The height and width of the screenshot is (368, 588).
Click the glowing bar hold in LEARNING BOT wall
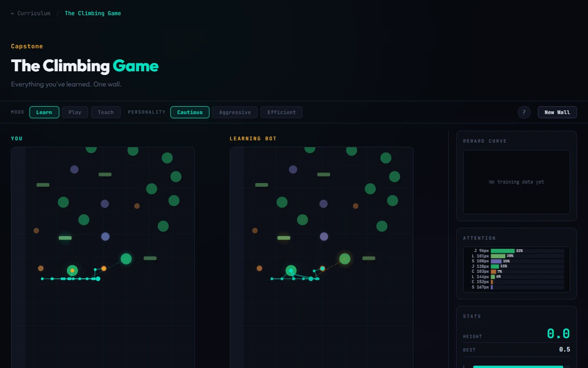(x=284, y=238)
